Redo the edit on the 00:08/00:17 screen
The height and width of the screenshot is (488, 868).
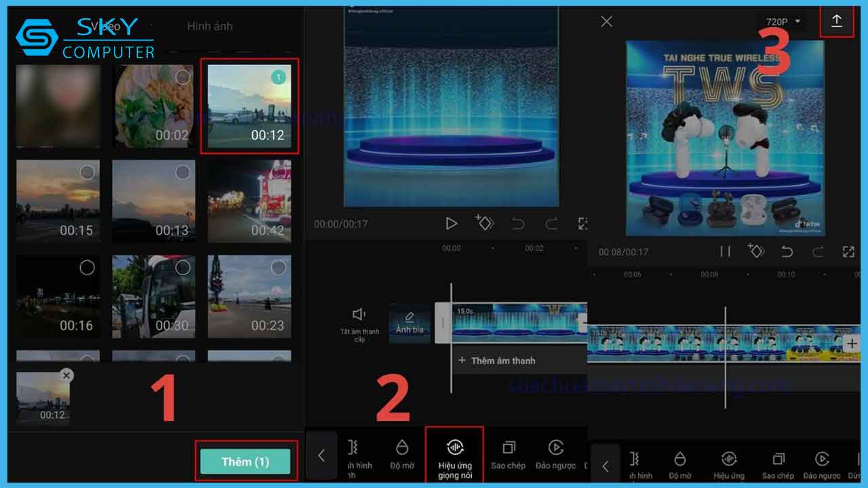[818, 251]
